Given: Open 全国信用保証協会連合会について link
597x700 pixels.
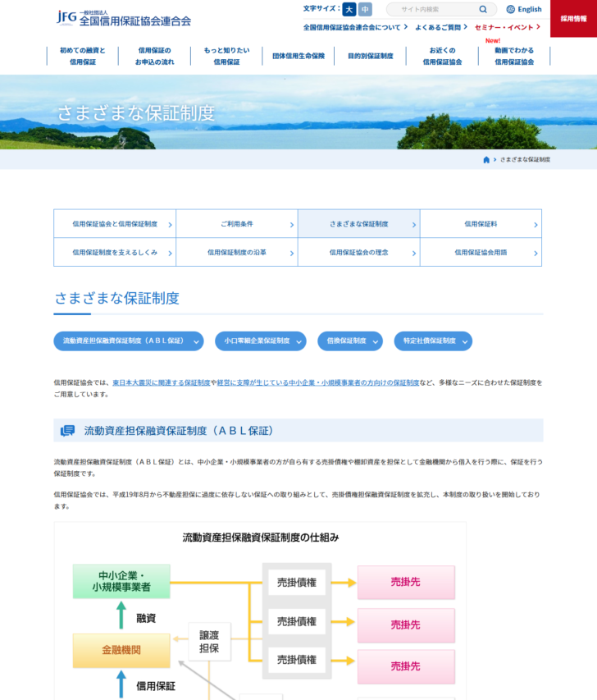Looking at the screenshot, I should 355,27.
